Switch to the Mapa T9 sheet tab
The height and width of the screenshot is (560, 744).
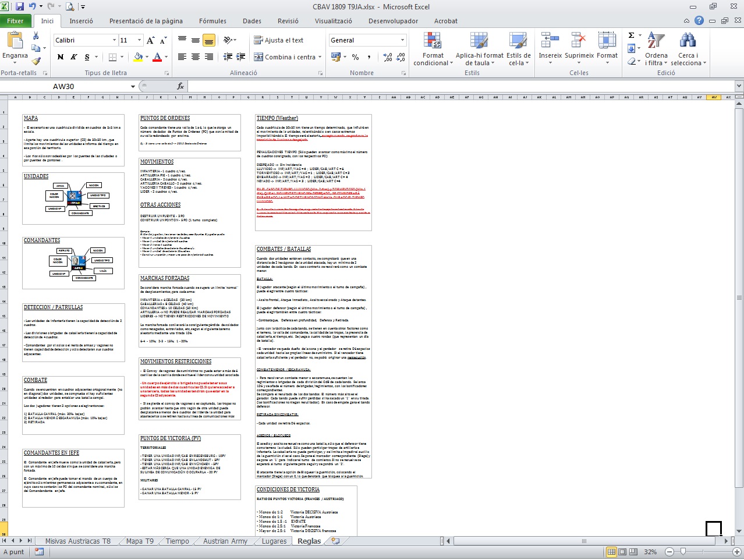pos(140,541)
